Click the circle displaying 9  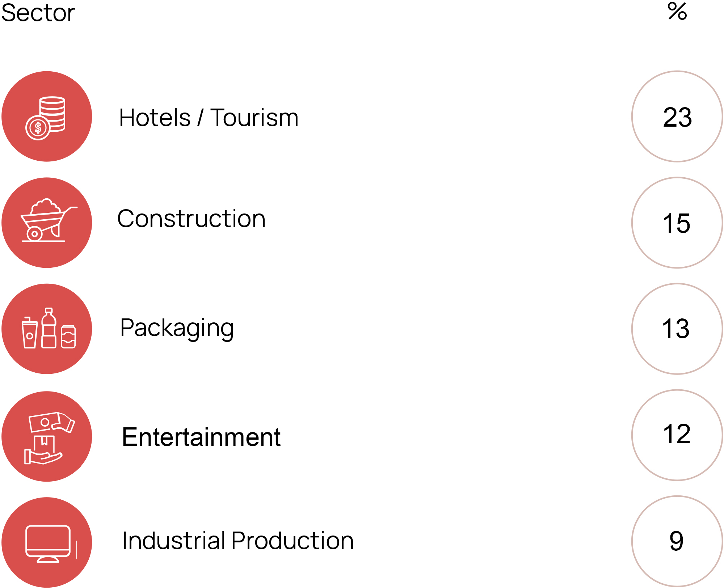[x=677, y=541]
